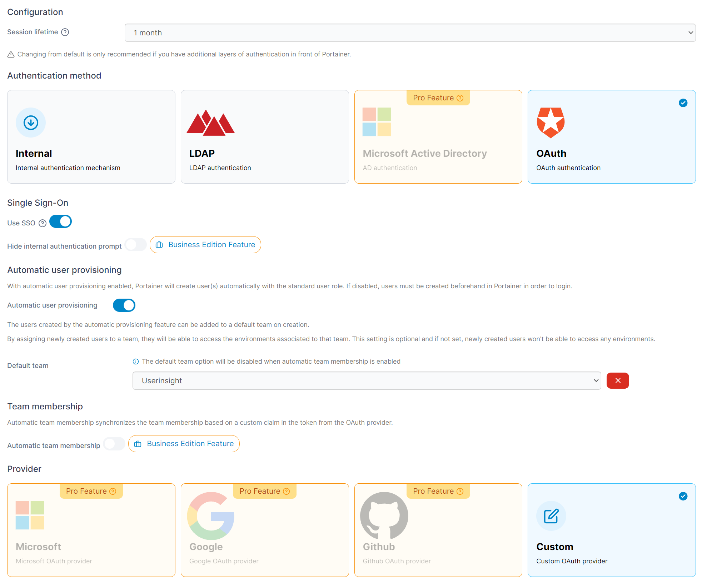702x588 pixels.
Task: Click the OAuth orange shield star icon
Action: coord(551,123)
